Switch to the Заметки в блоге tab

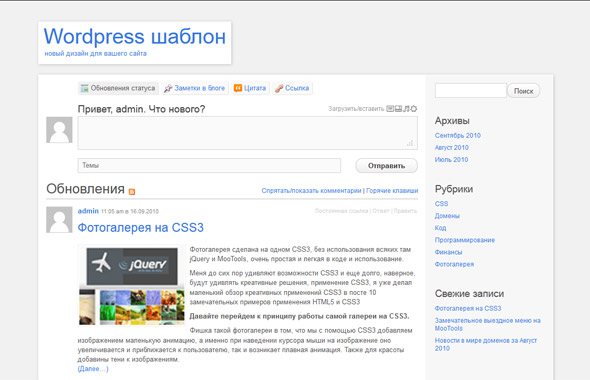click(195, 88)
